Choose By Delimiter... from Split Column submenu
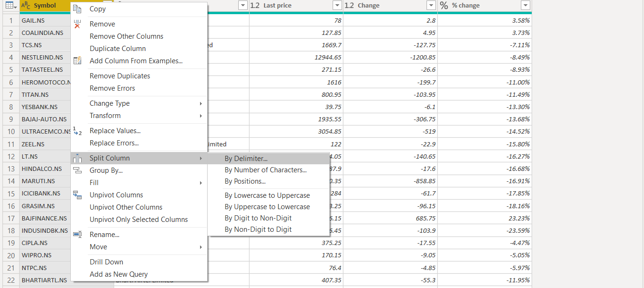Viewport: 644px width, 288px height. pos(246,159)
